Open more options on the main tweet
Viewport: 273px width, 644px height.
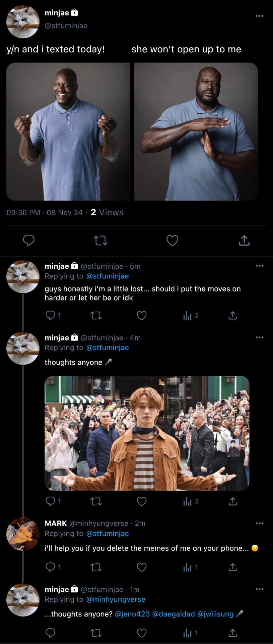point(259,16)
